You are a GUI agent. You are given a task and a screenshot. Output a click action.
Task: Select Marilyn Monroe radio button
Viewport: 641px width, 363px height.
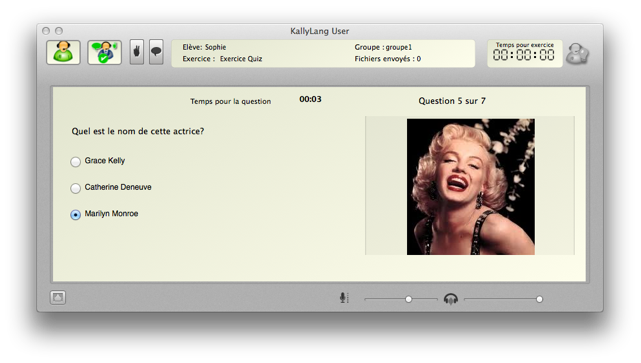coord(75,215)
